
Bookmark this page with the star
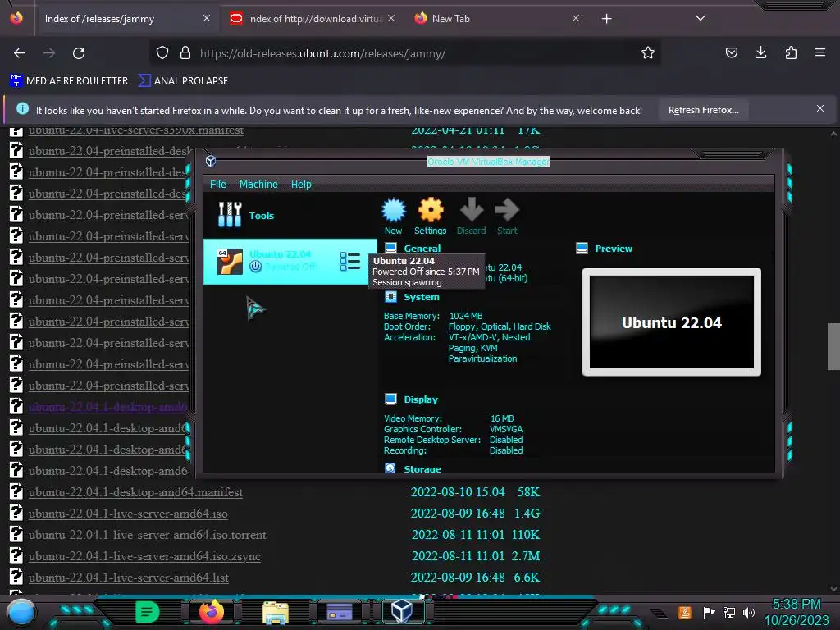(648, 52)
